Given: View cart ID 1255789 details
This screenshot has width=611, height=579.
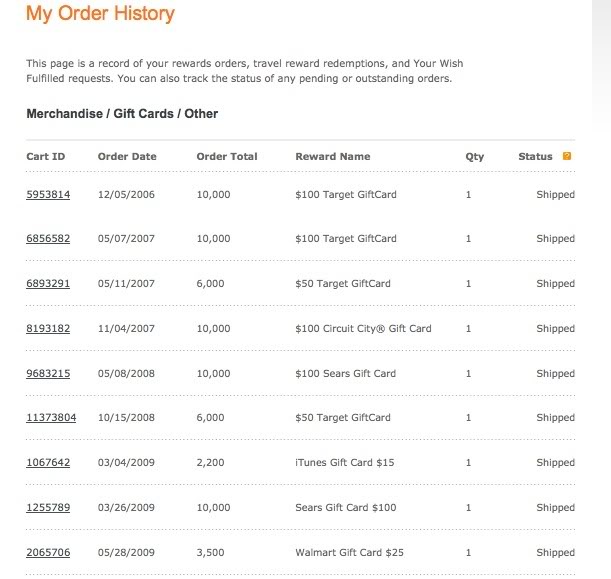Looking at the screenshot, I should point(48,508).
